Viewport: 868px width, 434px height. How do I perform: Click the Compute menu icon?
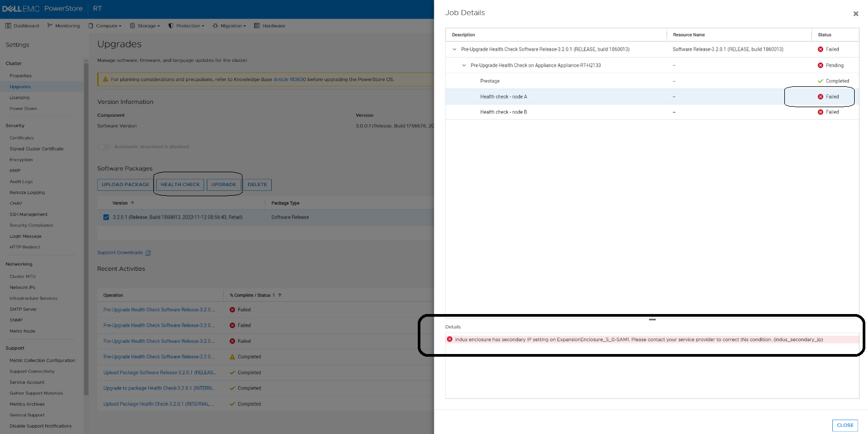point(91,26)
